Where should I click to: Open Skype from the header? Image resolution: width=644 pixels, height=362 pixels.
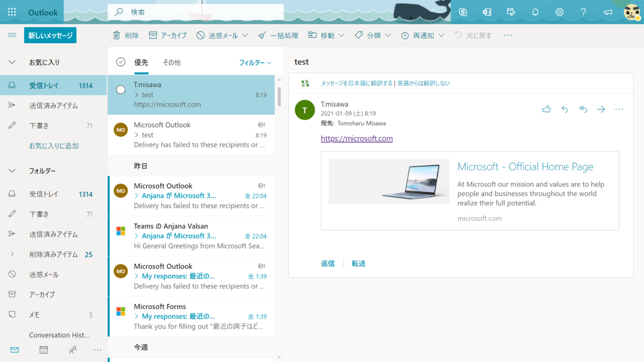tap(463, 12)
